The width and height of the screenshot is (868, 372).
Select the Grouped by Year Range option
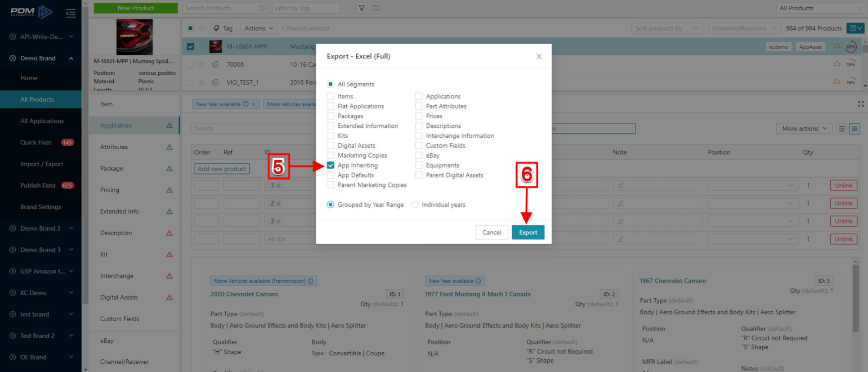[x=331, y=205]
